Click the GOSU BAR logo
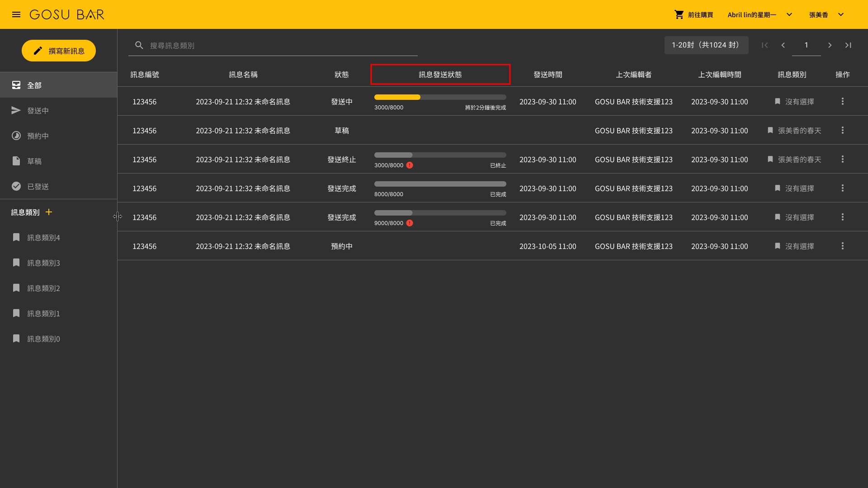Image resolution: width=868 pixels, height=488 pixels. (x=67, y=14)
